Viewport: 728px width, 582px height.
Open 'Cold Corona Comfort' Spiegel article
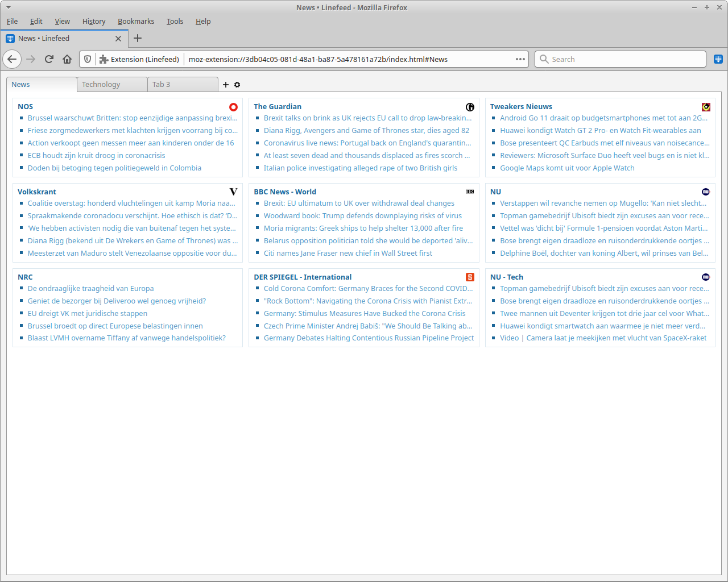pyautogui.click(x=369, y=288)
